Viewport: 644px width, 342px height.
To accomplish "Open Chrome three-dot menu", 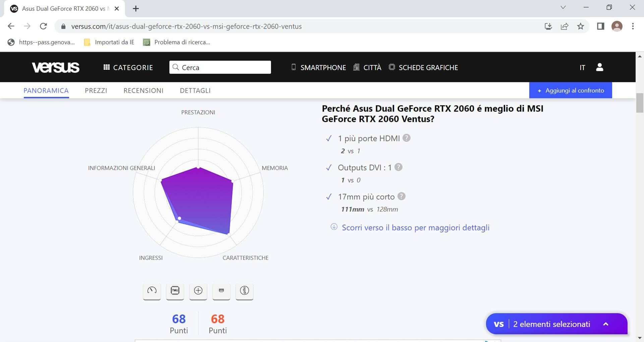I will (633, 26).
